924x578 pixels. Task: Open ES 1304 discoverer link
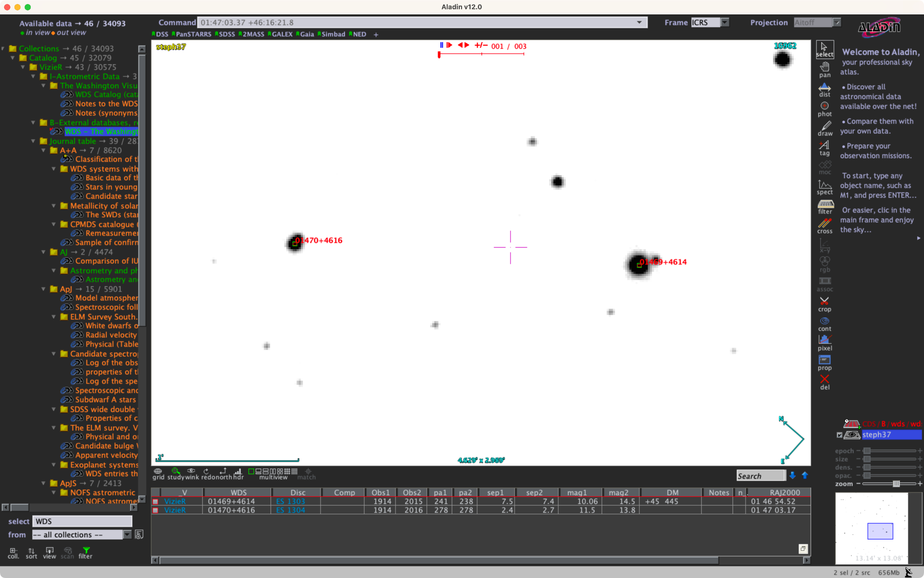[x=291, y=510]
